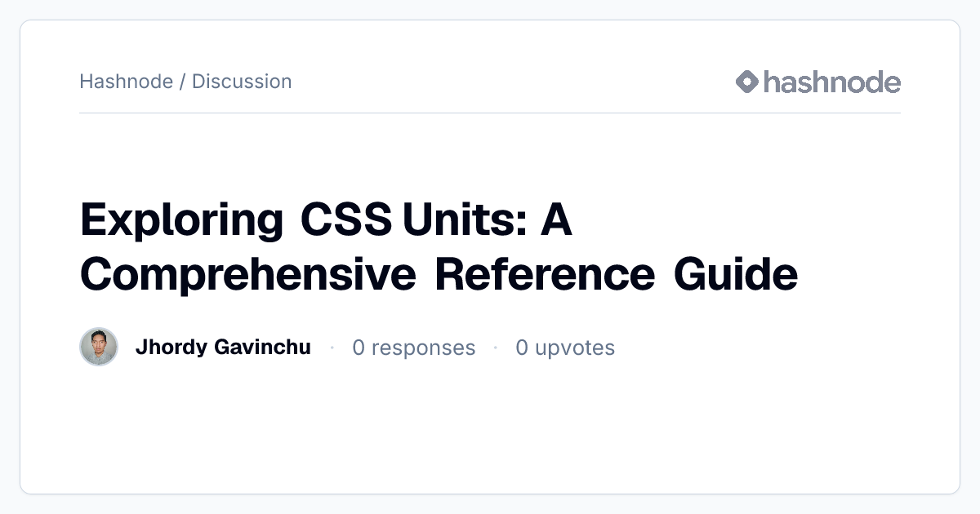Screen dimensions: 980x514
Task: Click the hashnode wordmark text
Action: [x=832, y=82]
